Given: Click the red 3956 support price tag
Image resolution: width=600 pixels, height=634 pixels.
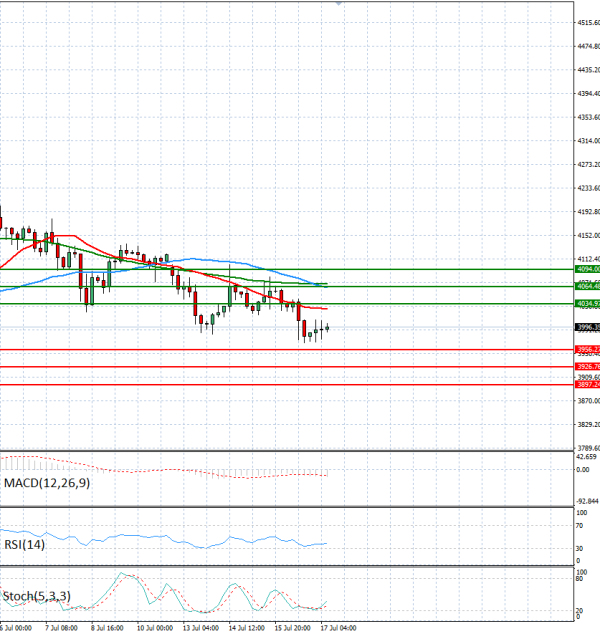Looking at the screenshot, I should [x=588, y=349].
